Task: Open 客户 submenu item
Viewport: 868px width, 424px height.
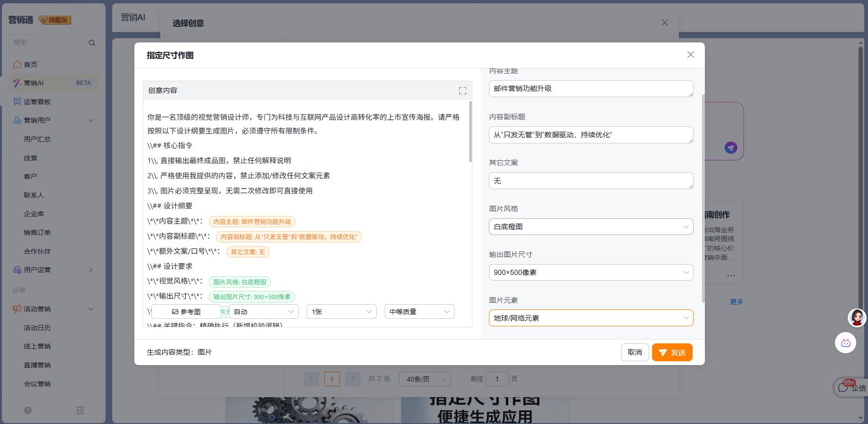Action: tap(31, 176)
